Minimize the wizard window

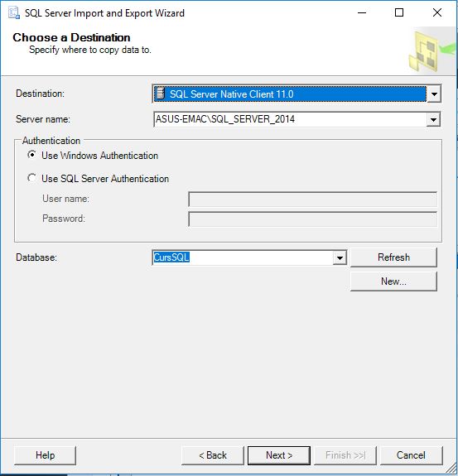[362, 12]
